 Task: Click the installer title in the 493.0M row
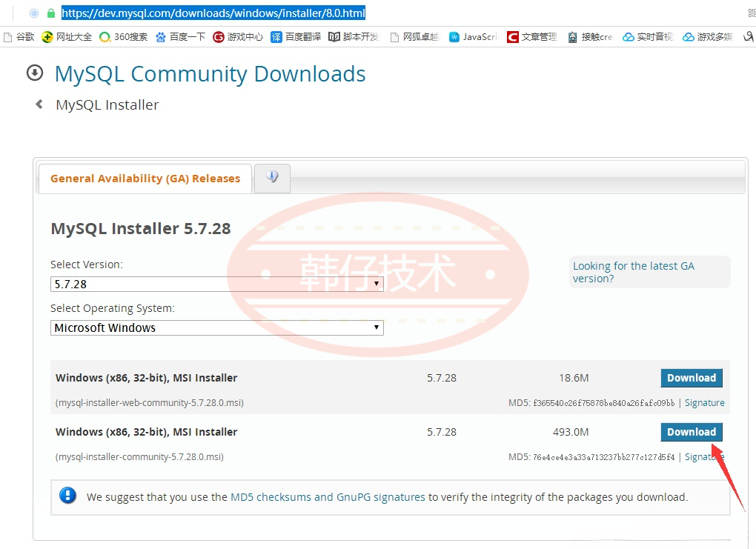pyautogui.click(x=147, y=432)
